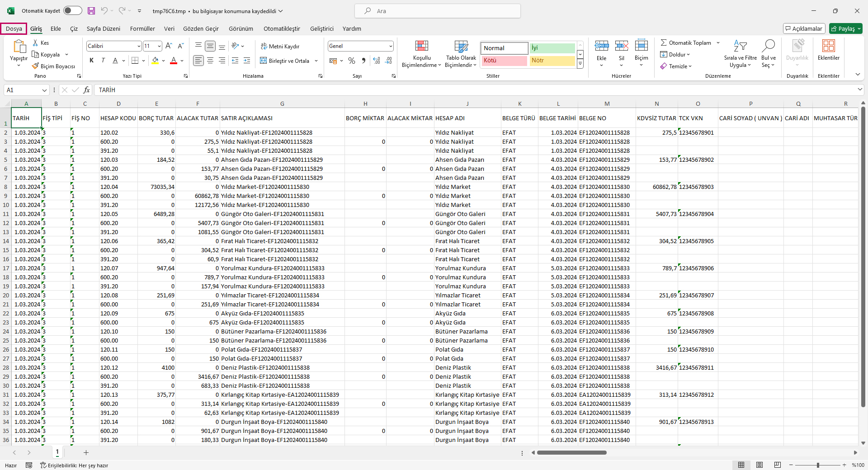Open the Calibri font name dropdown

[x=138, y=46]
